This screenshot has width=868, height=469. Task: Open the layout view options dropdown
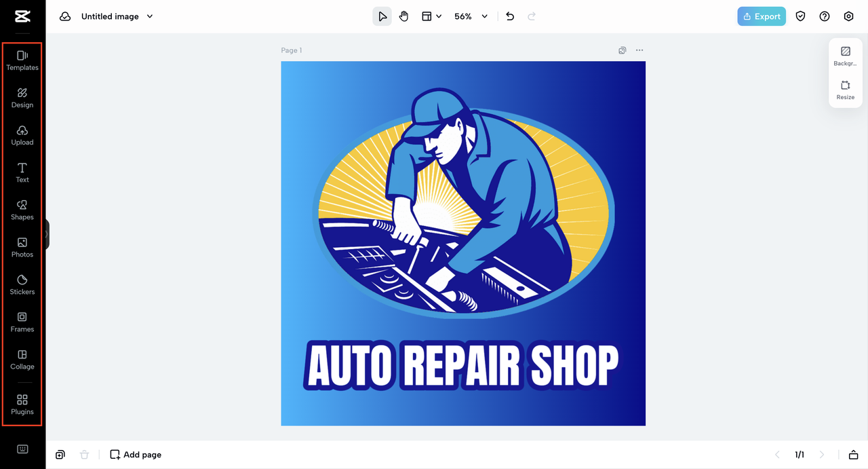431,16
